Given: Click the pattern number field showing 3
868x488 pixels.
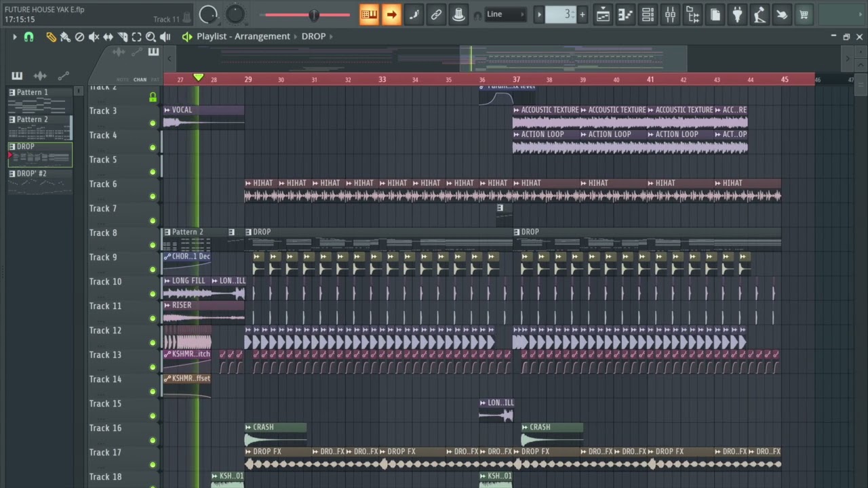Looking at the screenshot, I should click(x=561, y=14).
